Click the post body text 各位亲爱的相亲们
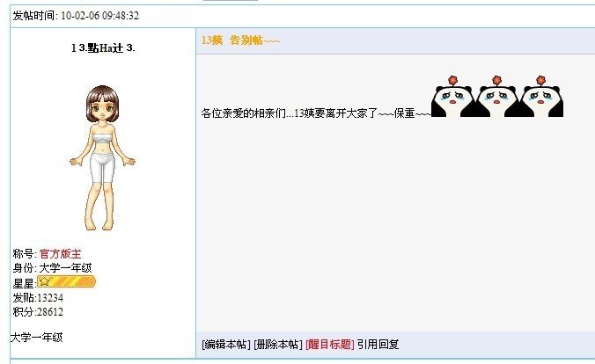The width and height of the screenshot is (595, 364). [243, 113]
